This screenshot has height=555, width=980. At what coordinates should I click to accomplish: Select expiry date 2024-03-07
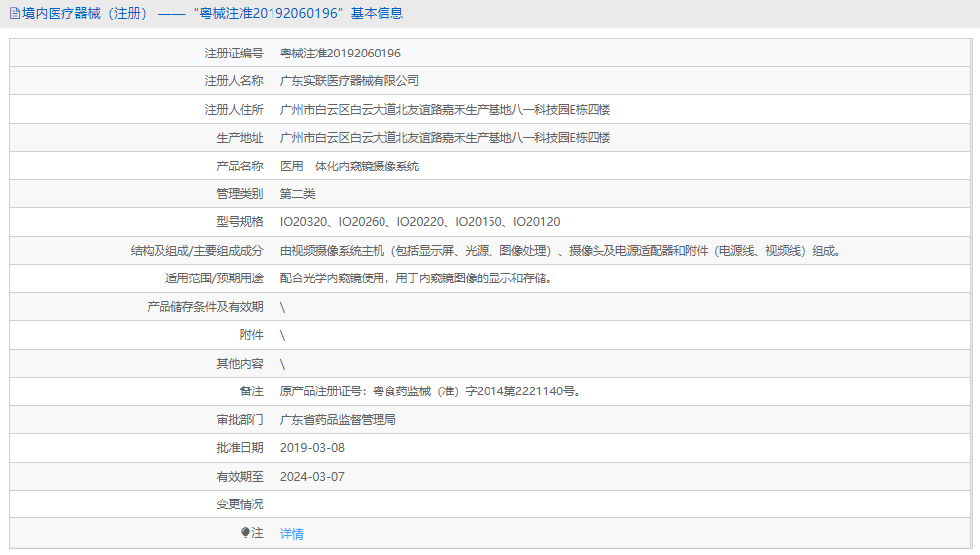coord(312,477)
